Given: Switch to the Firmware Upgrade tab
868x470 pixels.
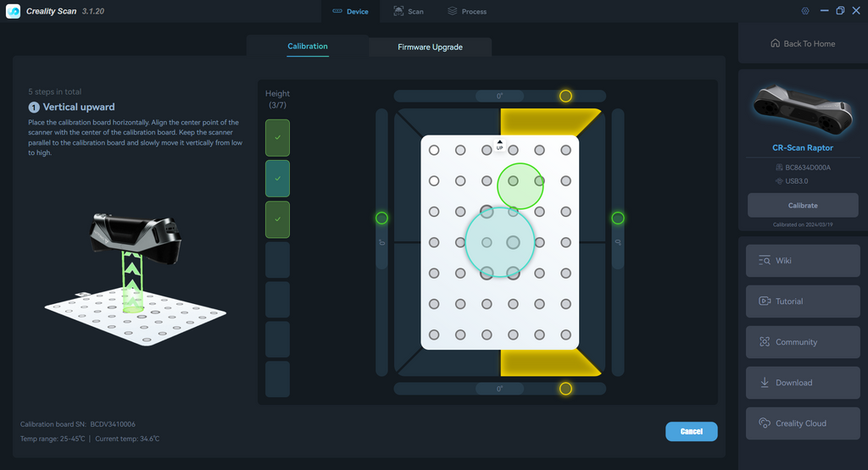Looking at the screenshot, I should pos(430,47).
